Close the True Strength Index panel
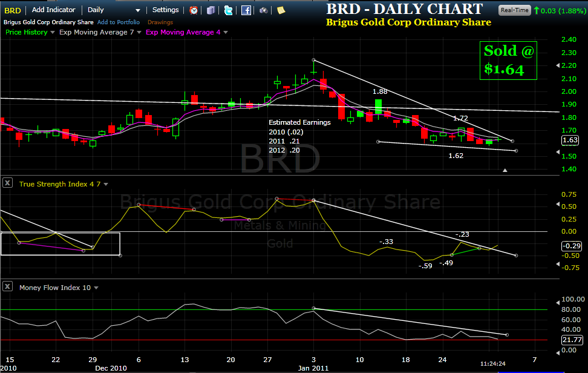The image size is (588, 373). [7, 183]
